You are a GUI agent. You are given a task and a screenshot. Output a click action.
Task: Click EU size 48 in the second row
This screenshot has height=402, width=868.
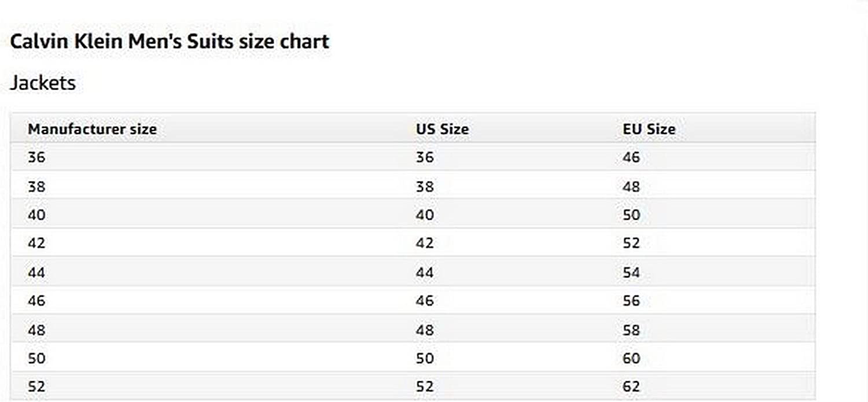coord(631,187)
